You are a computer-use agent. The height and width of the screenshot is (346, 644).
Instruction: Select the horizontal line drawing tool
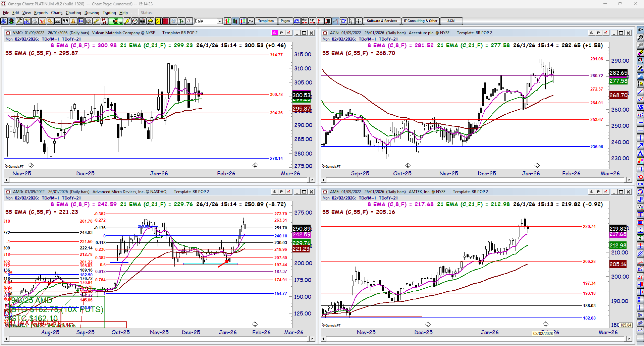tap(640, 130)
